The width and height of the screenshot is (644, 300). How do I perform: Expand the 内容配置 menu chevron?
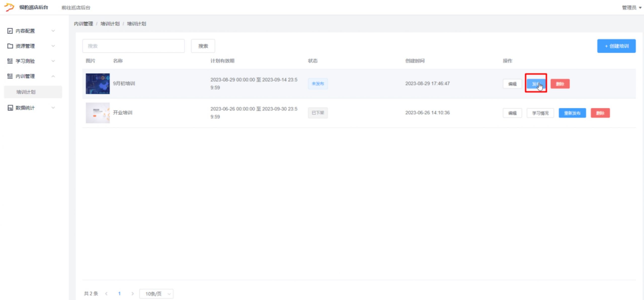[x=53, y=31]
